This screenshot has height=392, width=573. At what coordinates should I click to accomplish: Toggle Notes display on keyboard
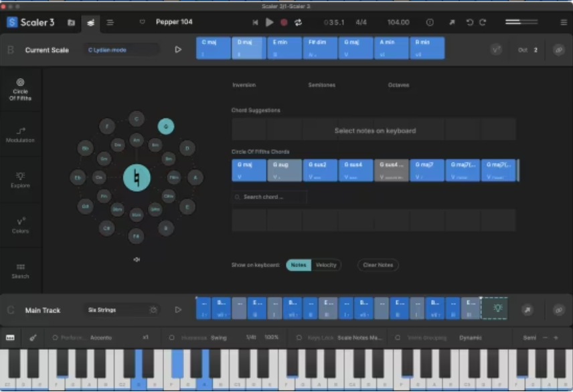(299, 265)
